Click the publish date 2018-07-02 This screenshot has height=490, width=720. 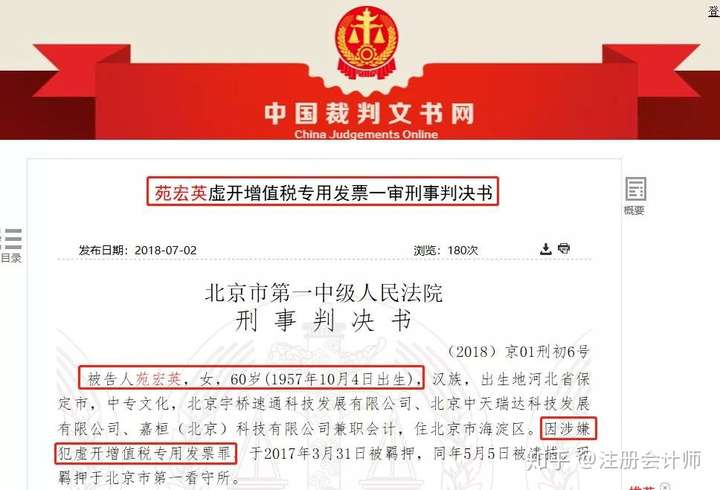(x=165, y=250)
